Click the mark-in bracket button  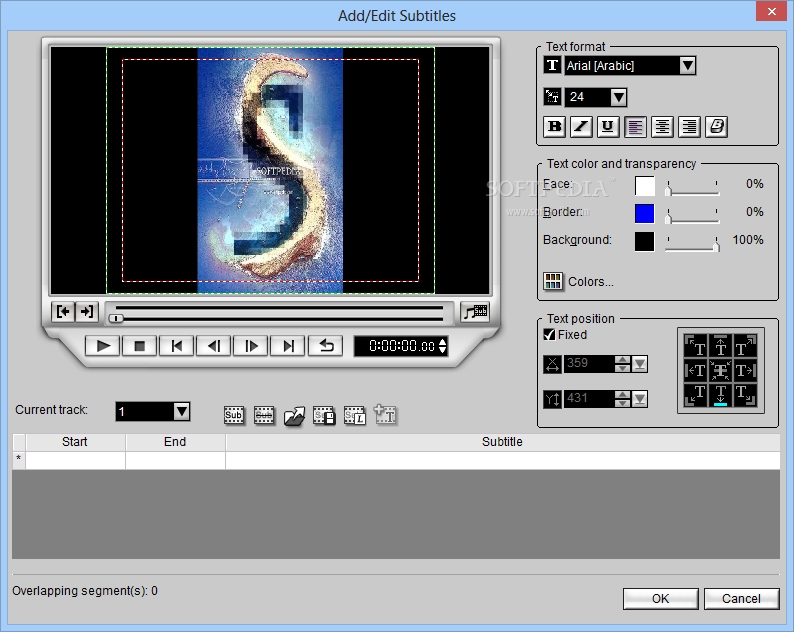(x=63, y=311)
